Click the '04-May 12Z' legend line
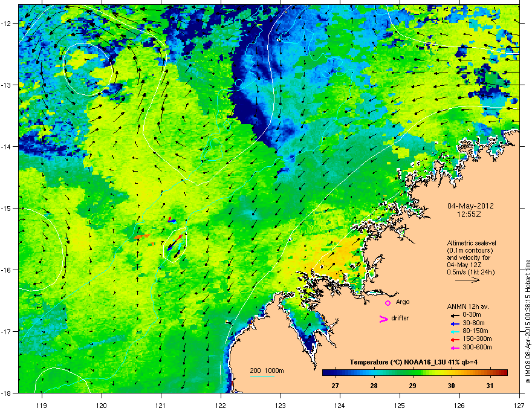 coord(464,265)
